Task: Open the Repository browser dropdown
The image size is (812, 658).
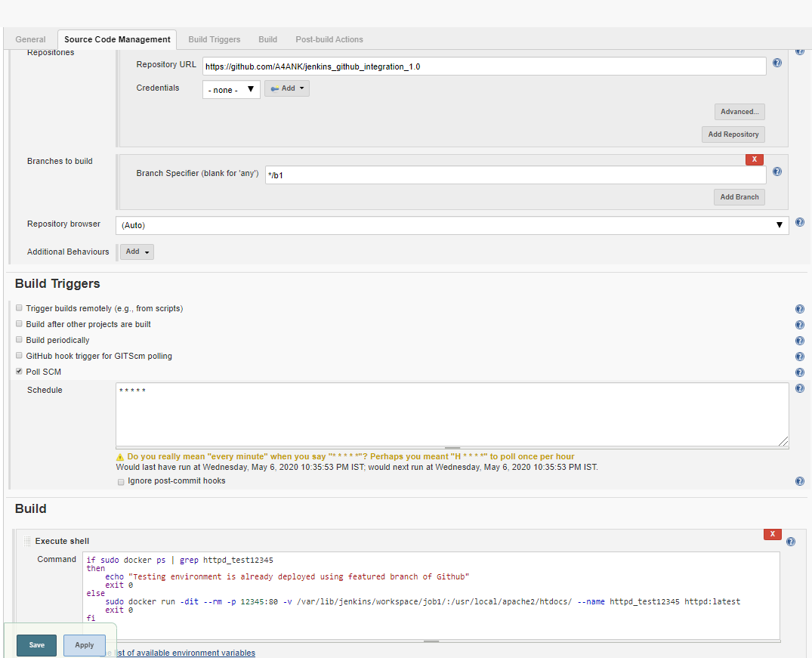Action: tap(779, 225)
